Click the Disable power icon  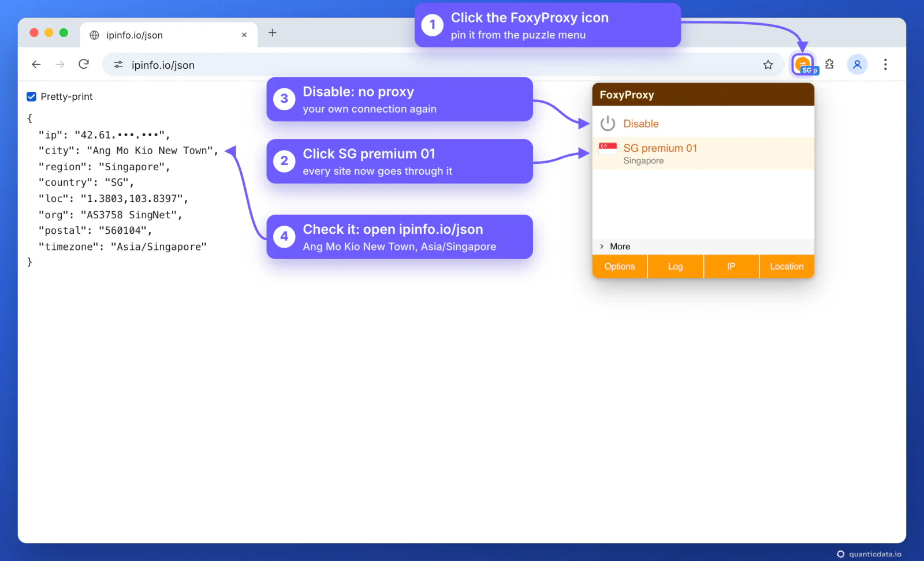(608, 124)
